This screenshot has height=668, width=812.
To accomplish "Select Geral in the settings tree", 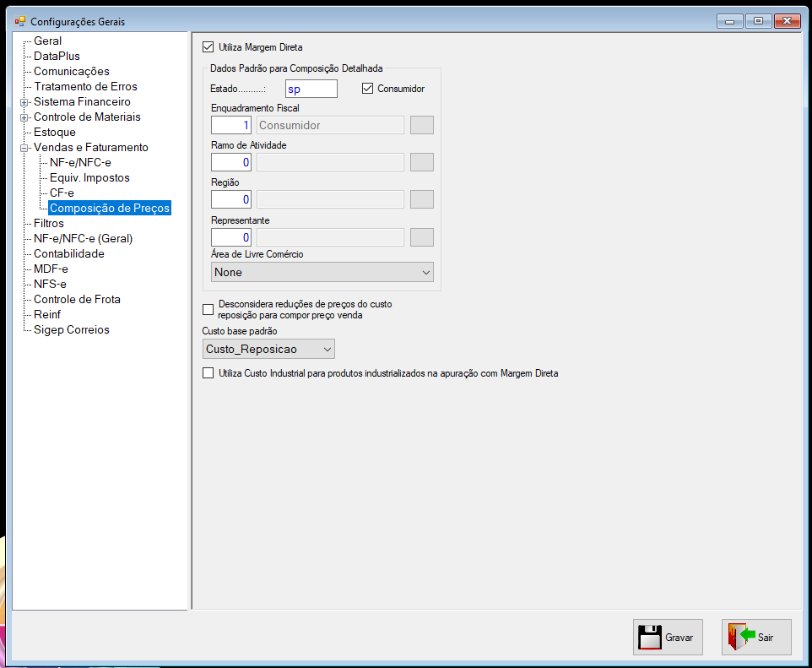I will 47,41.
